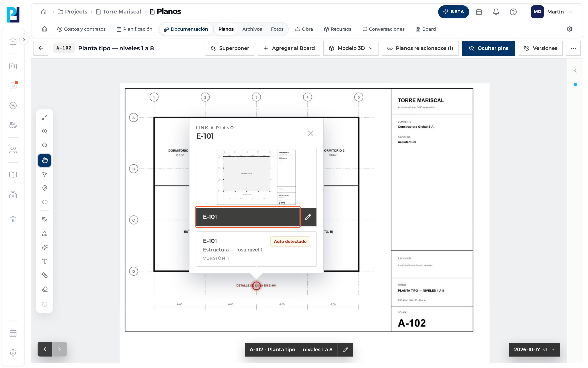Open the help question mark icon
Image resolution: width=588 pixels, height=368 pixels.
[x=513, y=12]
